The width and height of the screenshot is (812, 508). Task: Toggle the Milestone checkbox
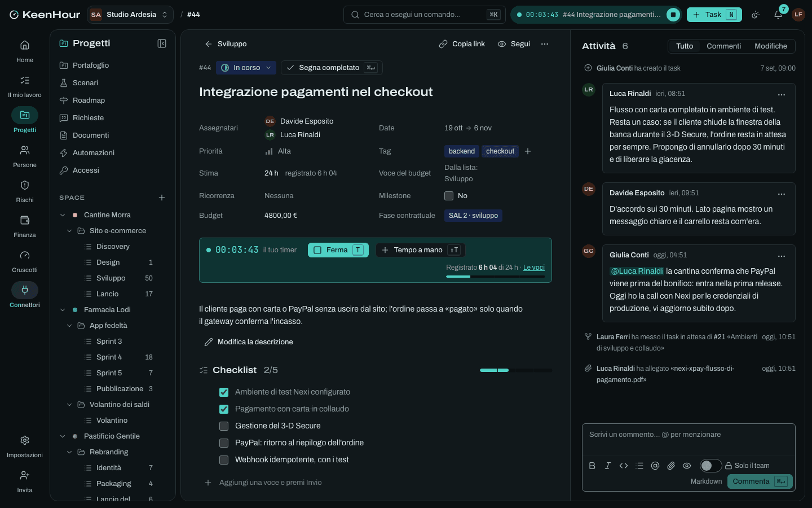point(449,196)
